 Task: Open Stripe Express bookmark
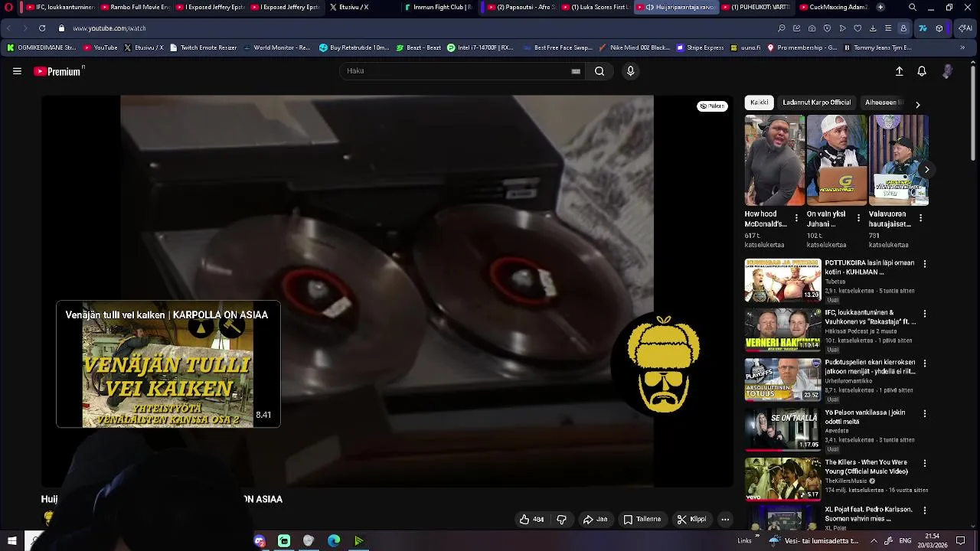[700, 47]
